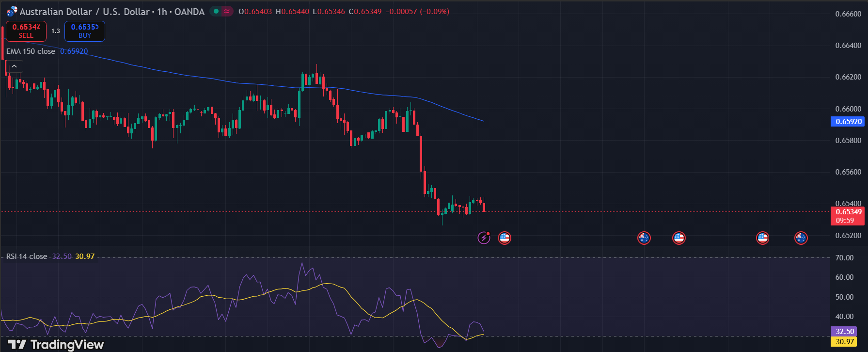The height and width of the screenshot is (352, 868).
Task: Click the 0.66200 price axis label
Action: [x=848, y=77]
